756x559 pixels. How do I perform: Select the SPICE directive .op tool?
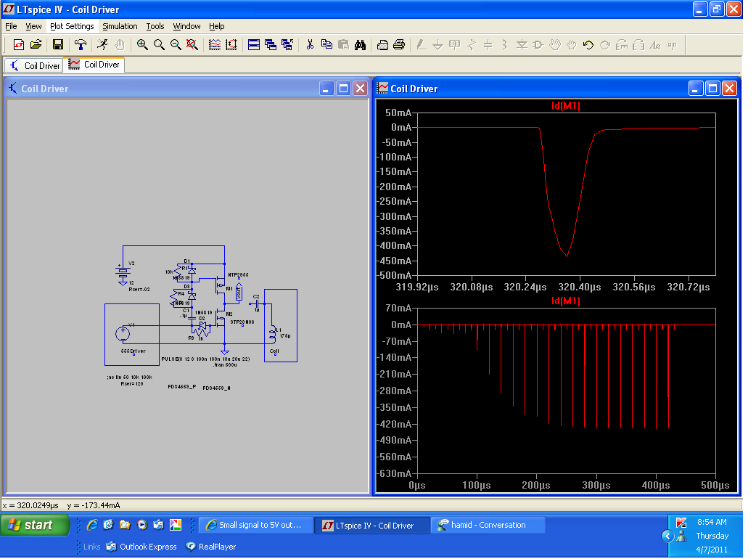672,45
